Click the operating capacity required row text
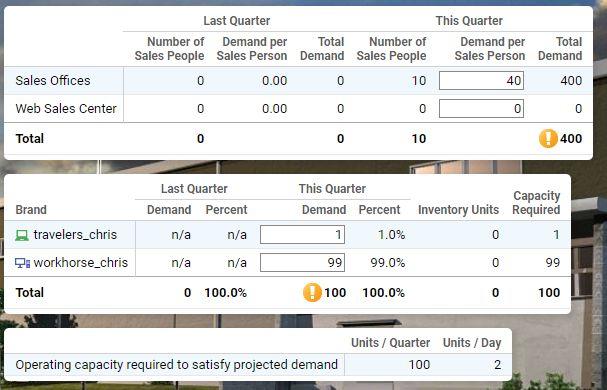Screen dimensions: 607x390 [x=177, y=364]
